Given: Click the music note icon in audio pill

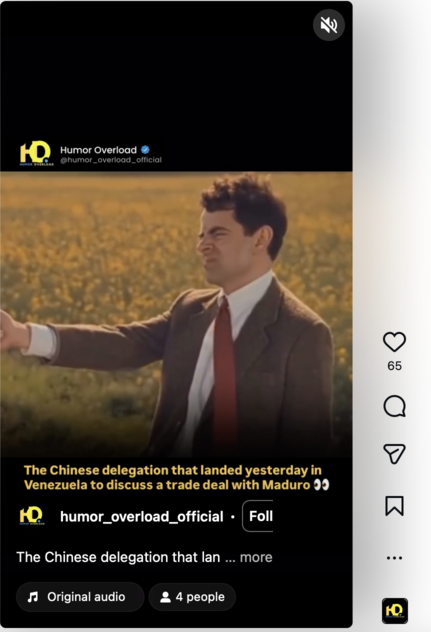Looking at the screenshot, I should point(33,597).
